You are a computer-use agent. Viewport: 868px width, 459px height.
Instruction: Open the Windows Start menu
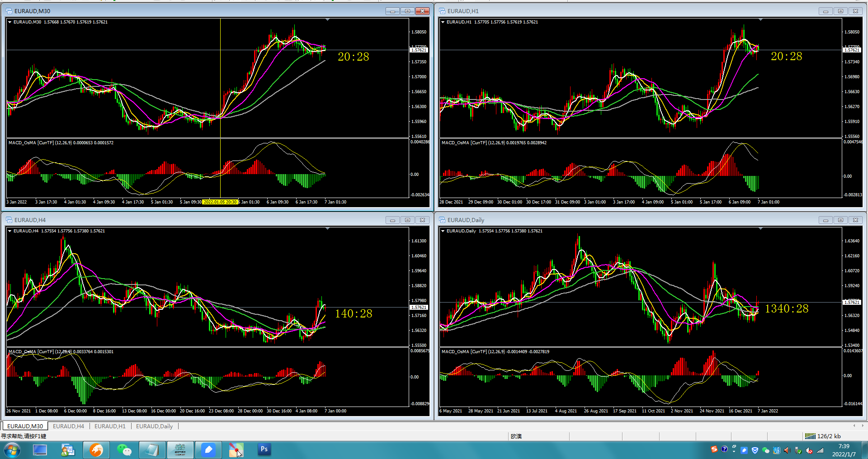[12, 450]
